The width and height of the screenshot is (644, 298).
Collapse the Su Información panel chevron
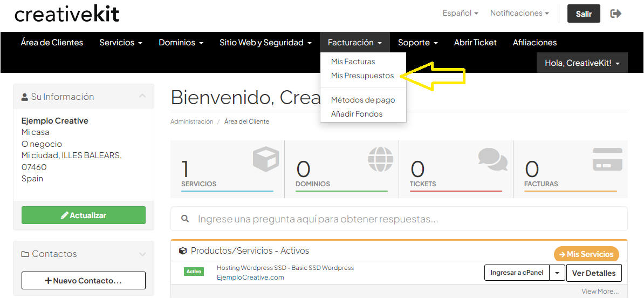(x=142, y=96)
